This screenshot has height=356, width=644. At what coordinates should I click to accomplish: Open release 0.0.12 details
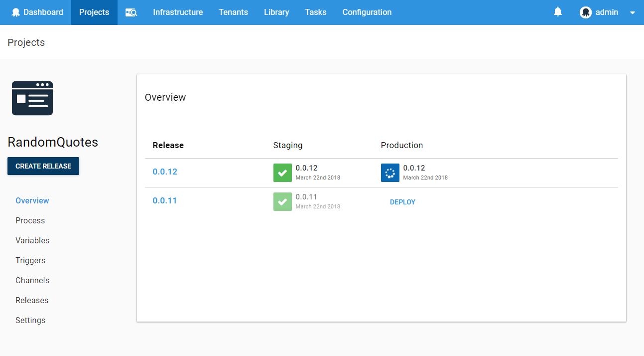(165, 171)
